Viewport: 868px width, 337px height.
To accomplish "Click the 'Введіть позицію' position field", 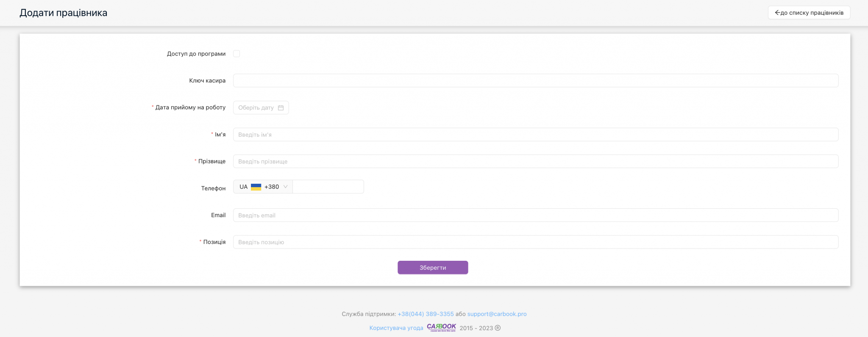I will click(535, 242).
